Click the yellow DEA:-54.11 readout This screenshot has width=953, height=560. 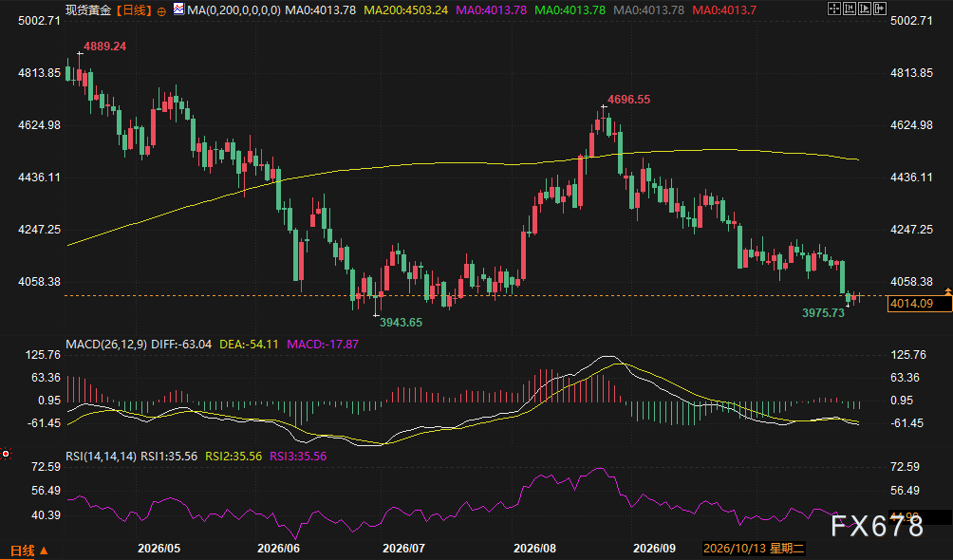pyautogui.click(x=249, y=345)
